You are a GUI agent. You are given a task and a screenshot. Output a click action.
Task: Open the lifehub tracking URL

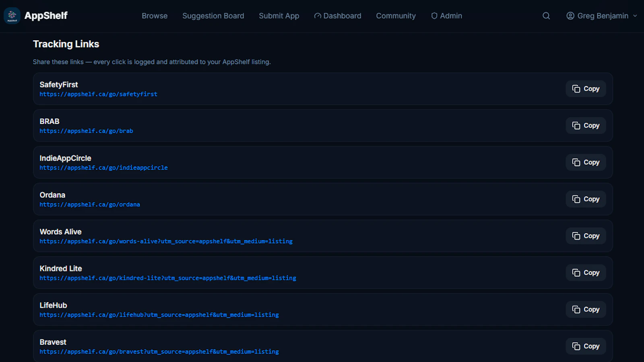[x=159, y=315]
